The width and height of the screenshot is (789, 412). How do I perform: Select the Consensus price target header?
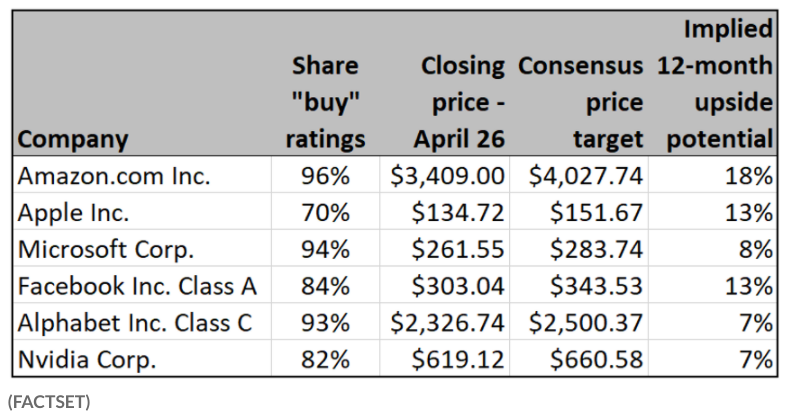[x=580, y=102]
